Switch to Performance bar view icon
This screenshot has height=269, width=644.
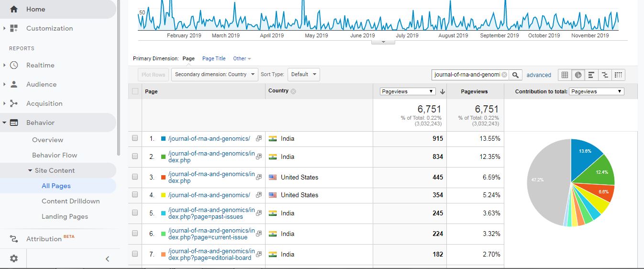[x=591, y=75]
